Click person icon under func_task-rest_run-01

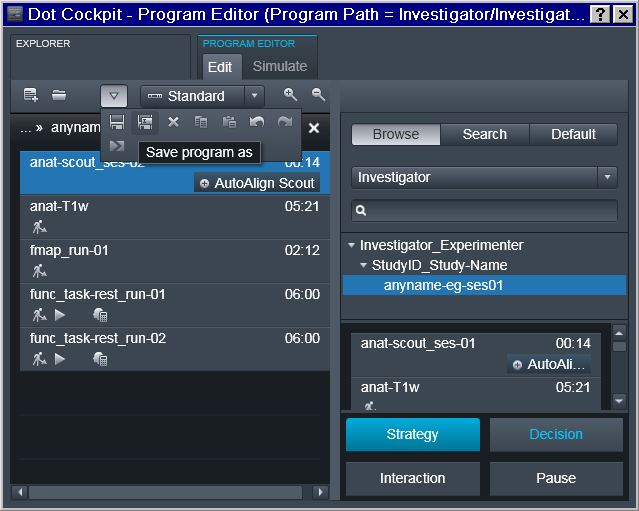pos(40,315)
